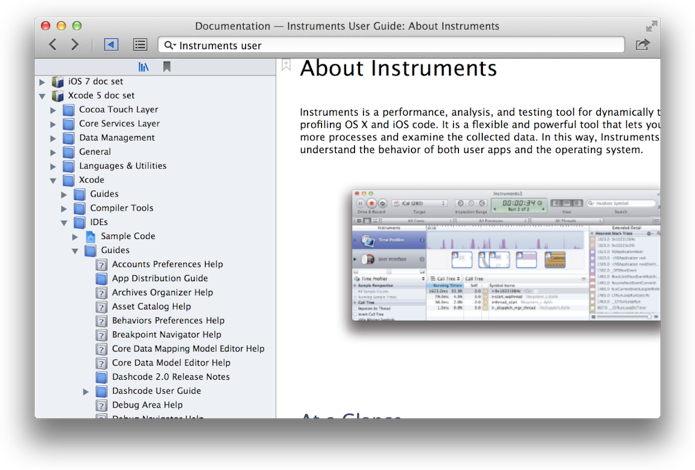Collapse the IDEs folder
695x470 pixels.
pyautogui.click(x=64, y=223)
